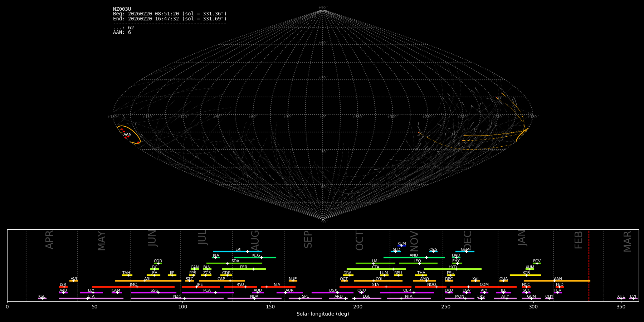Click the JMC shower label

click(133, 285)
